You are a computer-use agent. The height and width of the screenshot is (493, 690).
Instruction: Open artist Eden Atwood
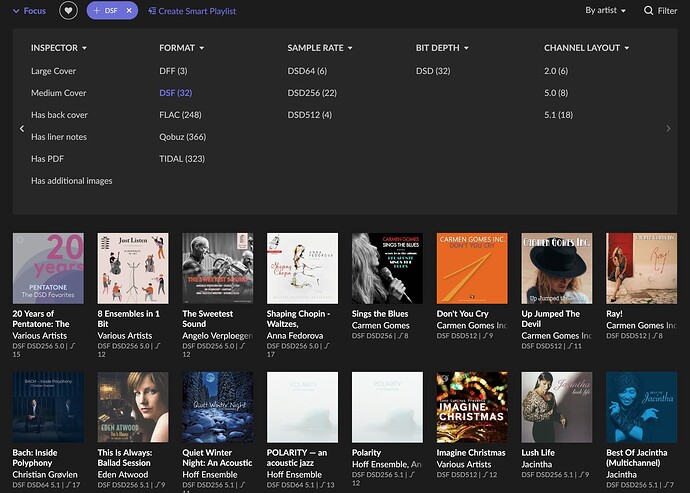pos(123,475)
